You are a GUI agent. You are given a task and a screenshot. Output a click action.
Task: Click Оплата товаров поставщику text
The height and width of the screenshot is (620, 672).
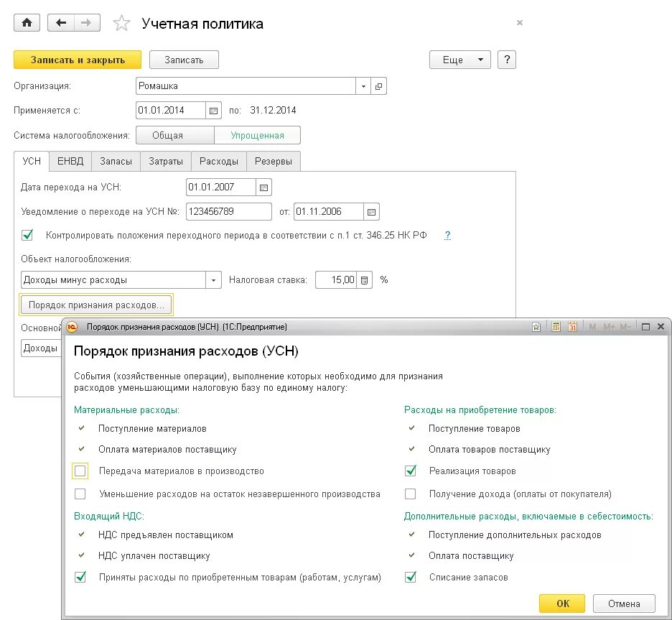489,449
